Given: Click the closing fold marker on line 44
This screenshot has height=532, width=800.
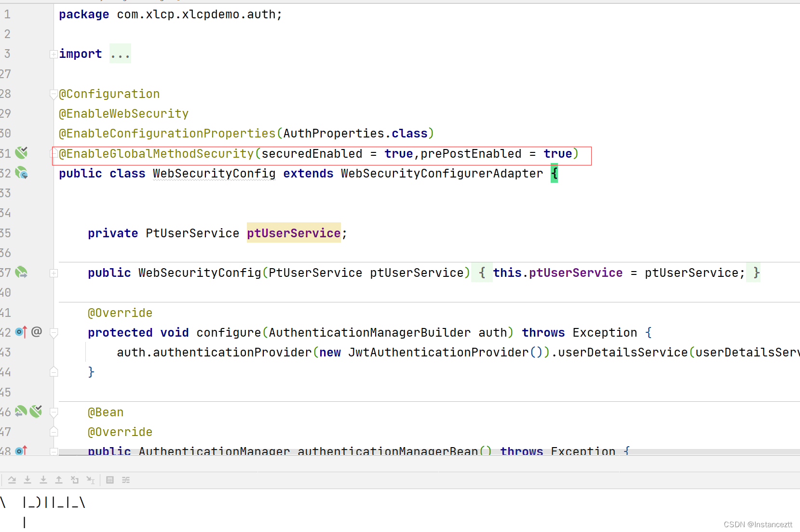Looking at the screenshot, I should pyautogui.click(x=54, y=372).
